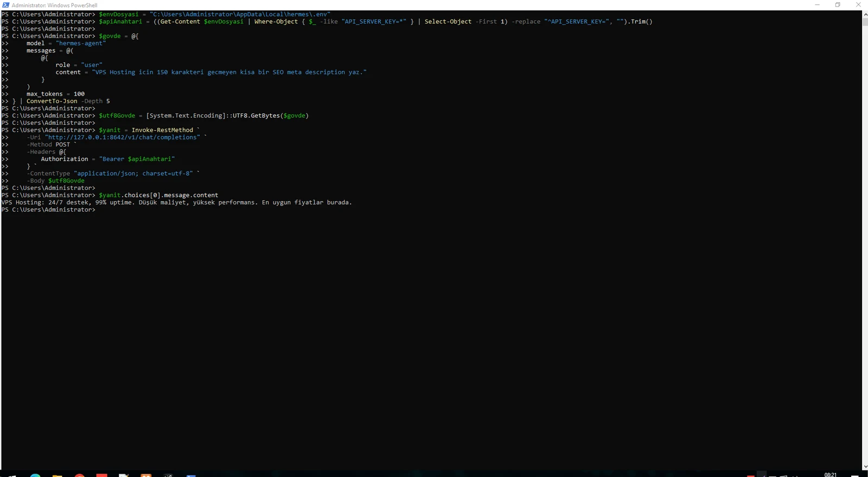Click the 'Invoke-RestMethod' cmdlet text
This screenshot has width=868, height=477.
coord(162,130)
